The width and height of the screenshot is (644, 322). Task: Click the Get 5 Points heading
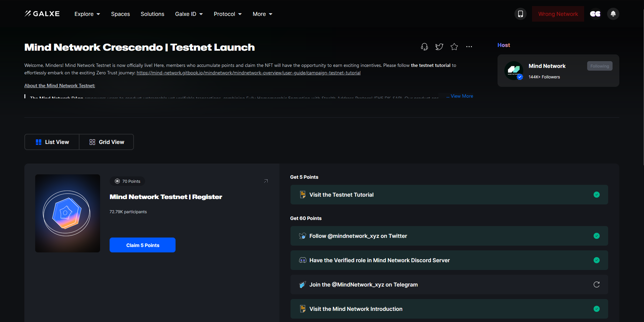(304, 177)
